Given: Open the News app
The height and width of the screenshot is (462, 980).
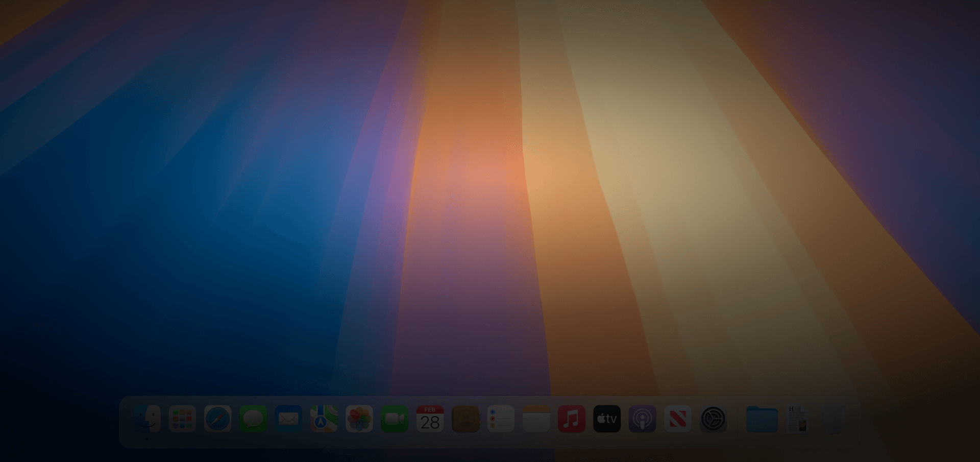Looking at the screenshot, I should click(x=678, y=419).
